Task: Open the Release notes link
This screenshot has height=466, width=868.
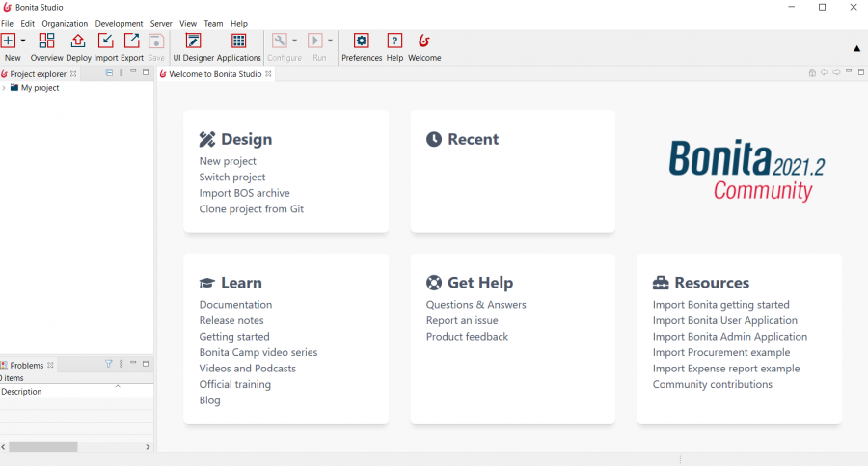Action: [231, 321]
